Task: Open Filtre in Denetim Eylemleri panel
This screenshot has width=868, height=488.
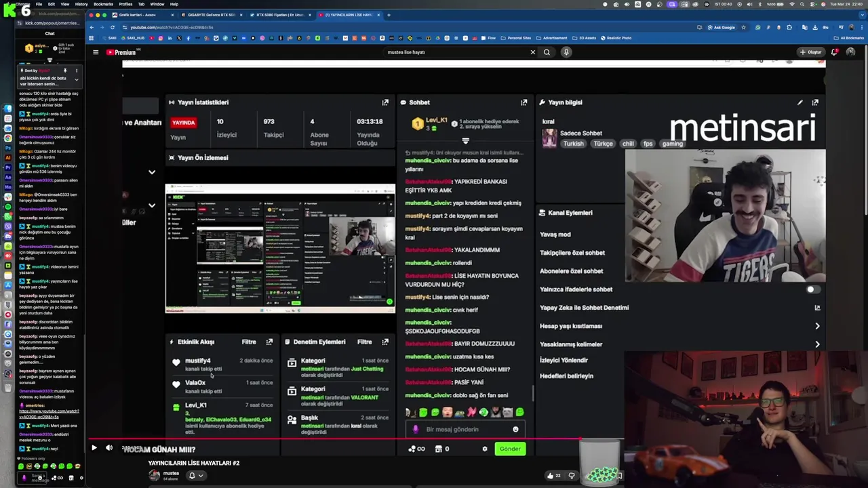Action: (x=365, y=342)
